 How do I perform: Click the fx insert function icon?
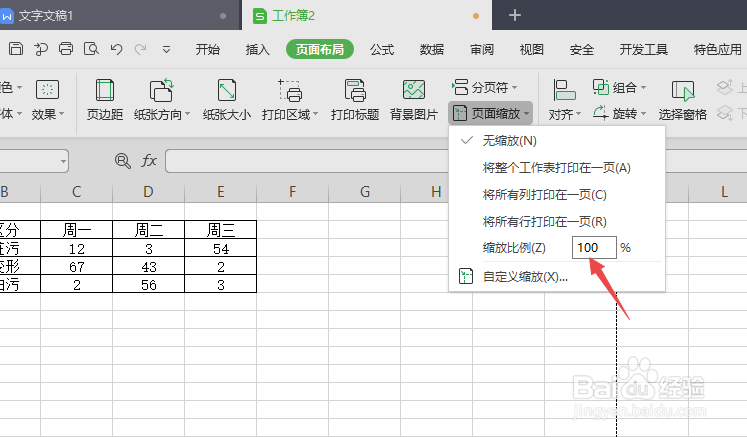pyautogui.click(x=149, y=161)
